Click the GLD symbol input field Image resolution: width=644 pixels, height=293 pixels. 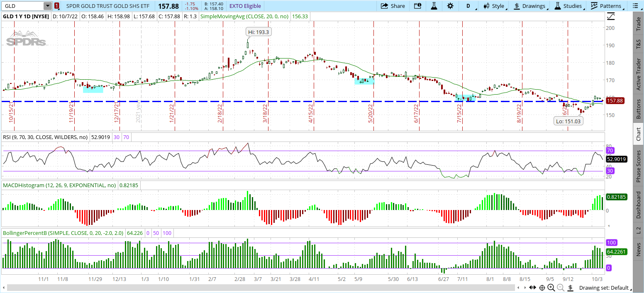point(22,6)
